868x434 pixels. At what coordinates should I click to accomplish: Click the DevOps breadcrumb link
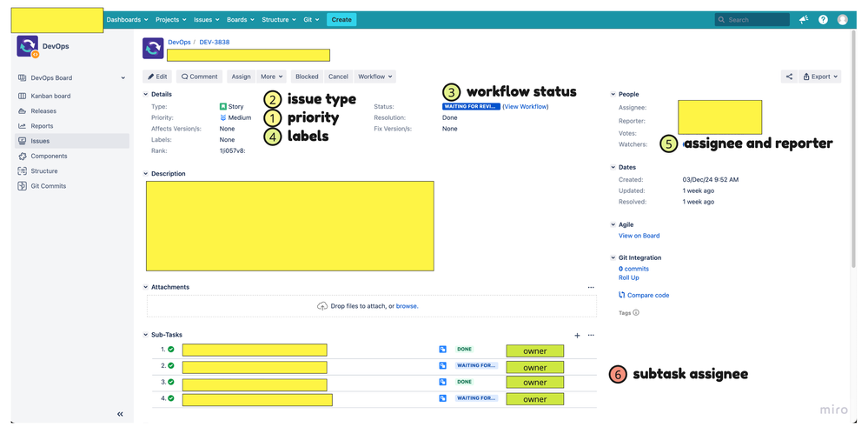click(x=179, y=42)
